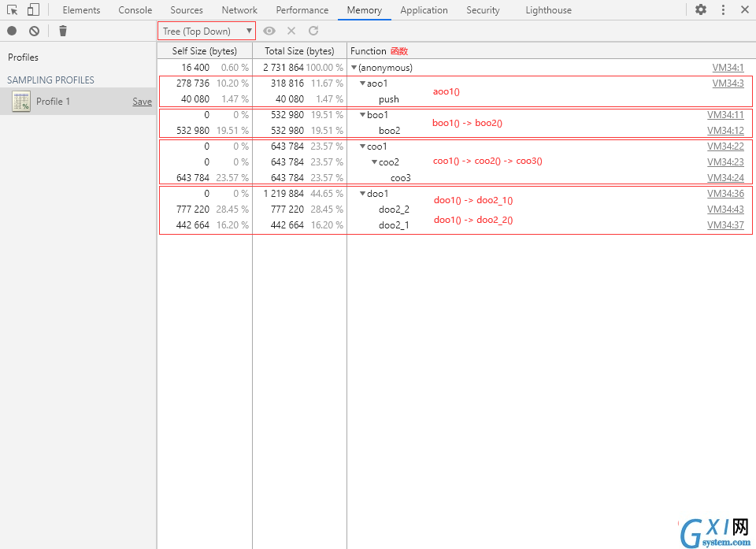Click total size value 1 219 884
The image size is (756, 549).
(283, 194)
